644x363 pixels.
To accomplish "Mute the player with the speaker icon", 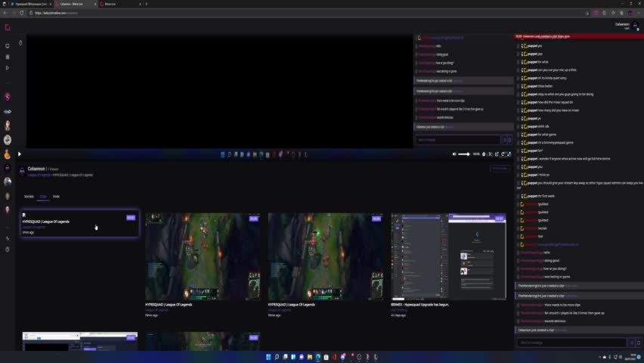I will tap(454, 154).
